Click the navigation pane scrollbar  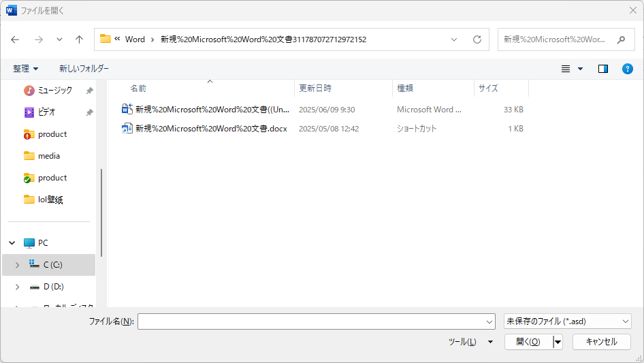coord(101,212)
